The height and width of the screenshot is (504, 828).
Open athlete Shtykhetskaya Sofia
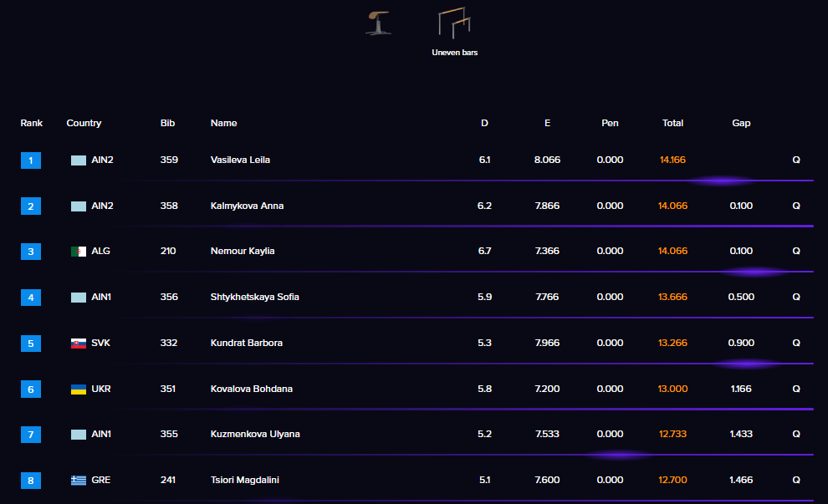(254, 297)
